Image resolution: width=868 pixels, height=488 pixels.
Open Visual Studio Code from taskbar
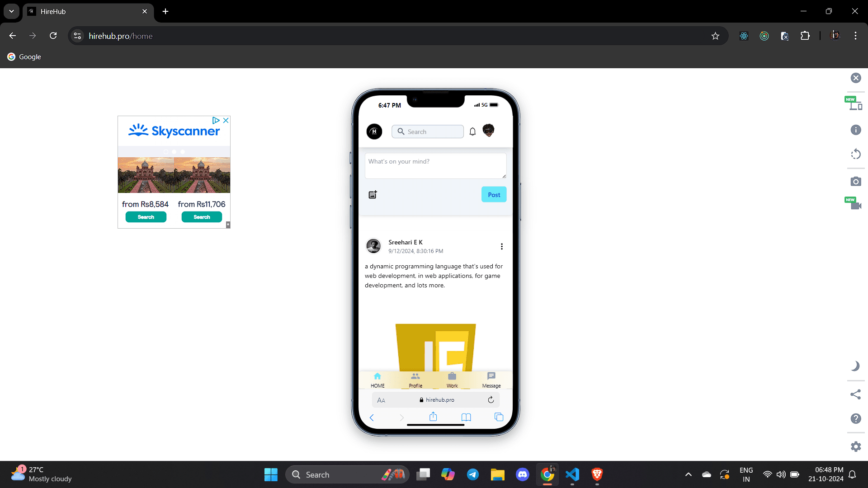(x=572, y=474)
